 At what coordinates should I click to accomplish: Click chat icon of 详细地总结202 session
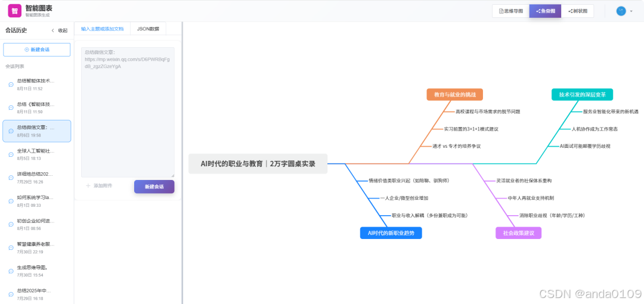pyautogui.click(x=11, y=178)
